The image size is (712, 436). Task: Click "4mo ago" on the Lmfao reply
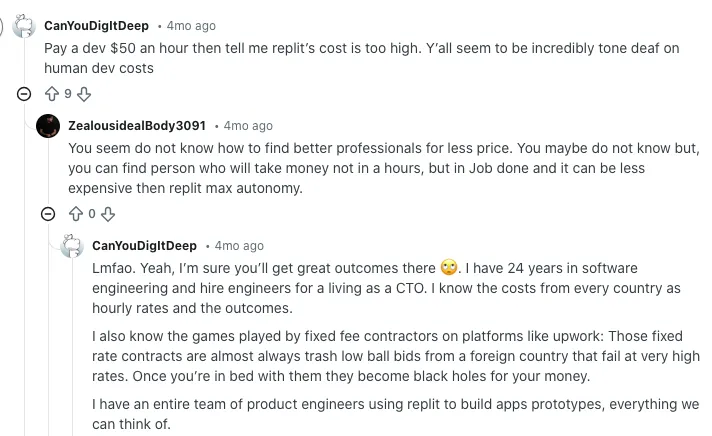point(239,246)
